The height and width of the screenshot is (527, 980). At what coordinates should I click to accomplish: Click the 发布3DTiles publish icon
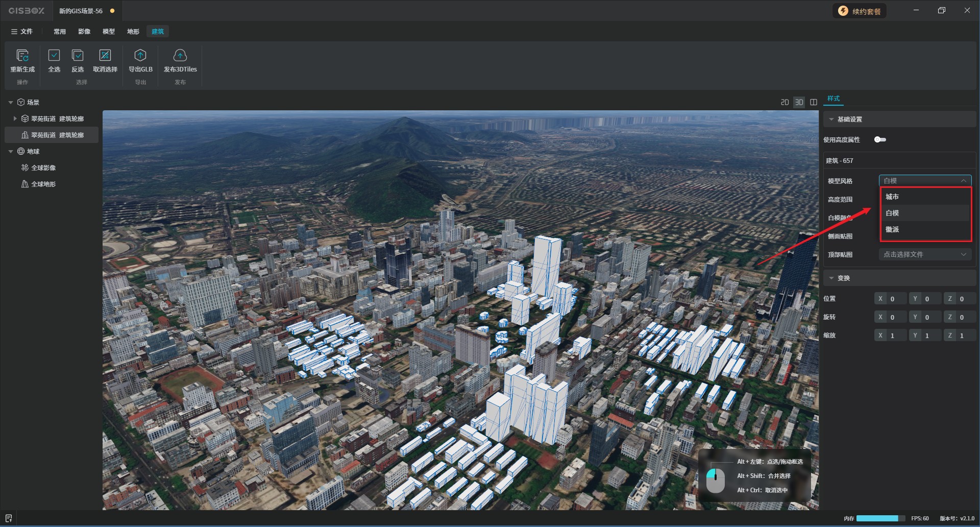pyautogui.click(x=180, y=55)
